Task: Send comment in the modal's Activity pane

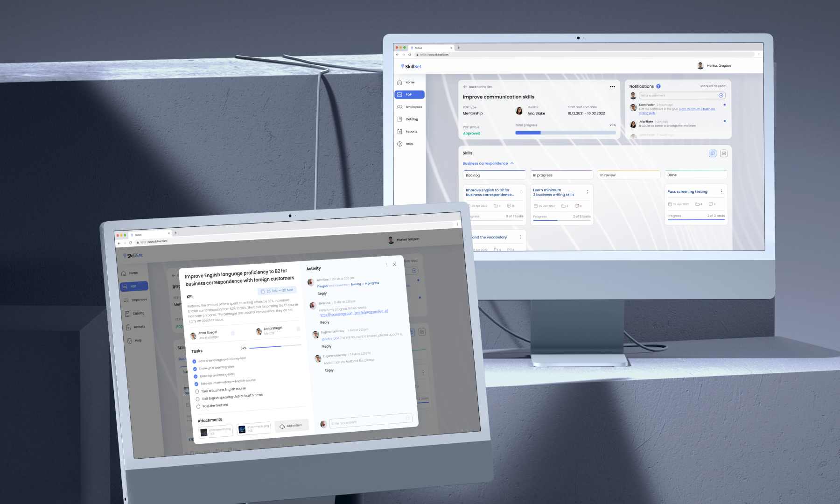Action: pos(408,418)
